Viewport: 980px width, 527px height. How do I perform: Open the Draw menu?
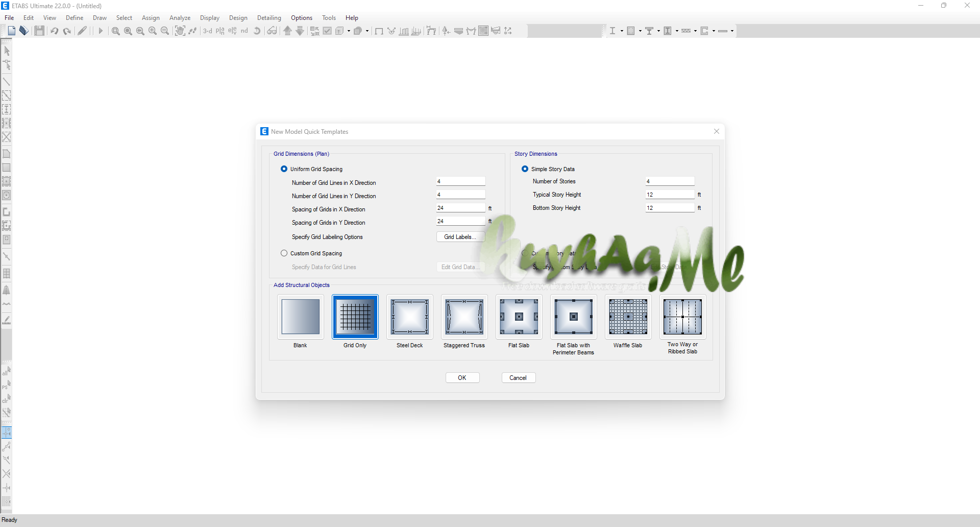[x=100, y=18]
